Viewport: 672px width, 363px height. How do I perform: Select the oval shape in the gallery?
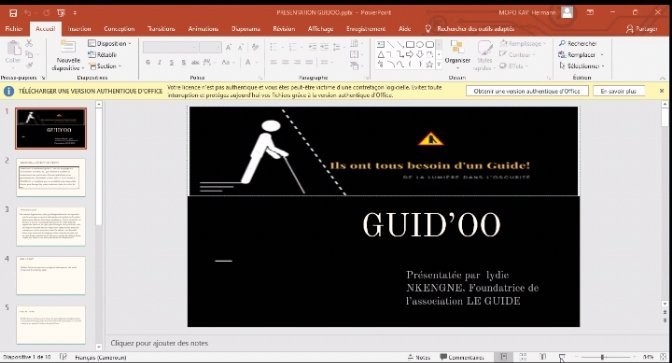[420, 44]
